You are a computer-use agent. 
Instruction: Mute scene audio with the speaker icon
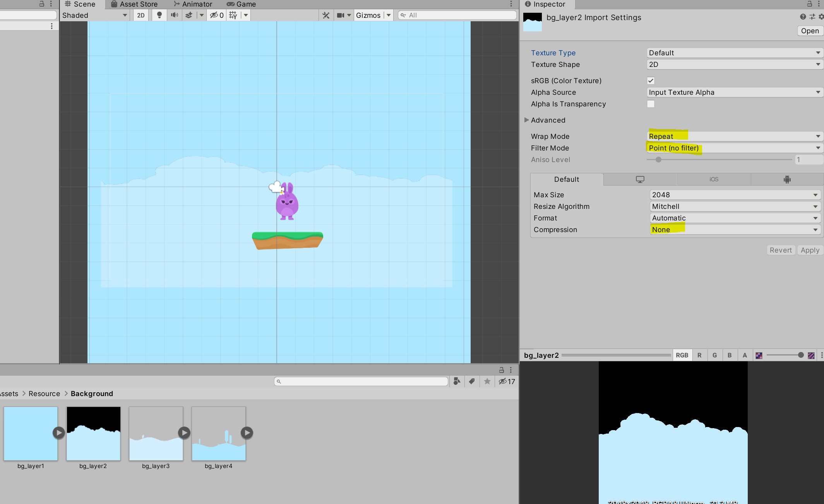click(175, 15)
